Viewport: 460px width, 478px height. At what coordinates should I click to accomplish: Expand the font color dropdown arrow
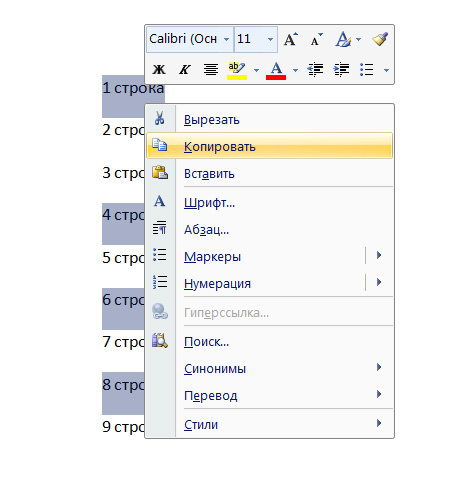[295, 70]
